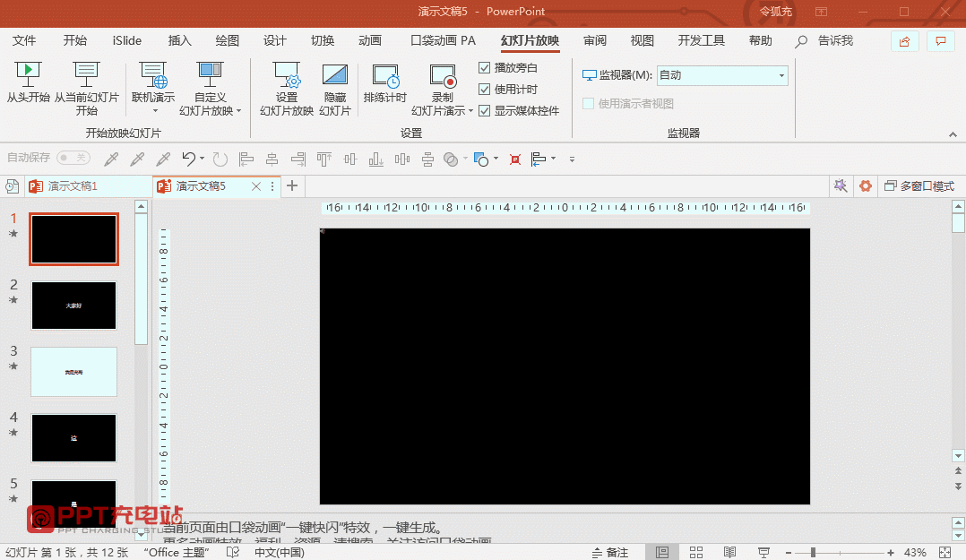Open 演示文稿5 tab options menu
This screenshot has width=966, height=560.
[272, 186]
